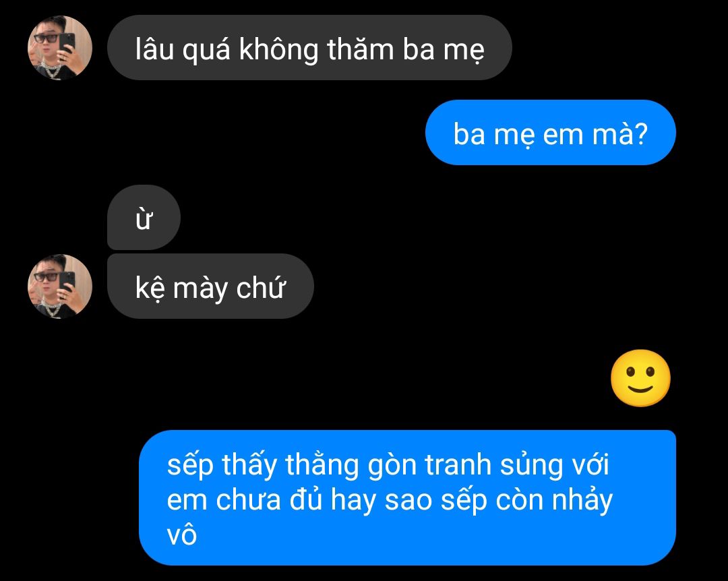Screen dimensions: 728x581
Task: Click the word "vô" in the last message
Action: click(x=182, y=534)
